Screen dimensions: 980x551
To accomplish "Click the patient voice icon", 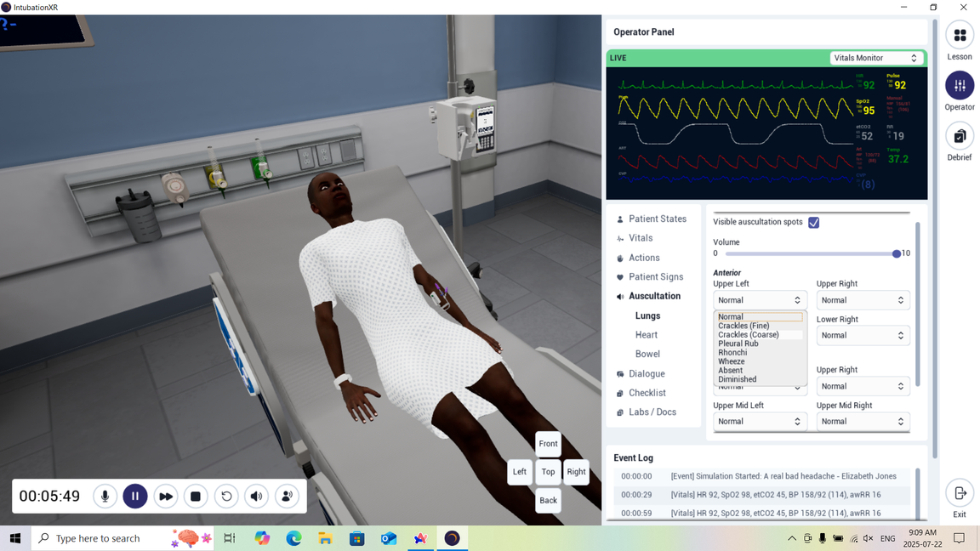I will pos(287,496).
